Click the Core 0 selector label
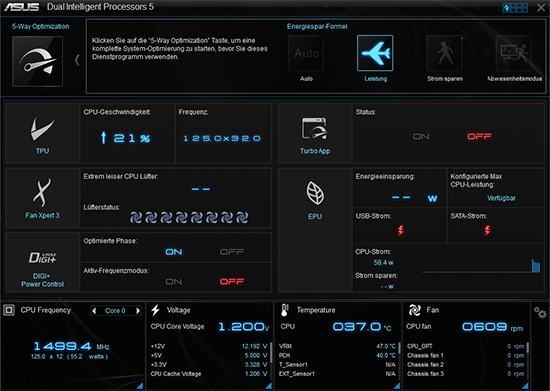The height and width of the screenshot is (391, 550). pos(115,311)
